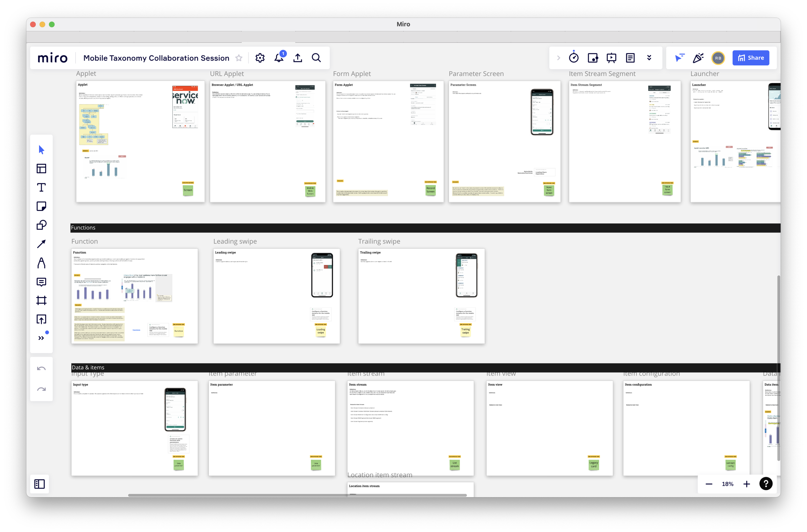Select the Frame tool
807x532 pixels.
tap(41, 301)
